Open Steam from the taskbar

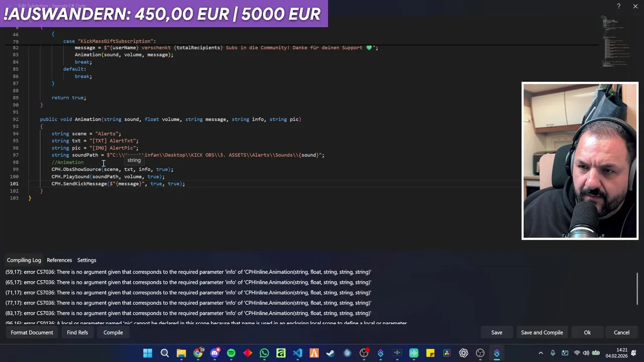coord(331,353)
